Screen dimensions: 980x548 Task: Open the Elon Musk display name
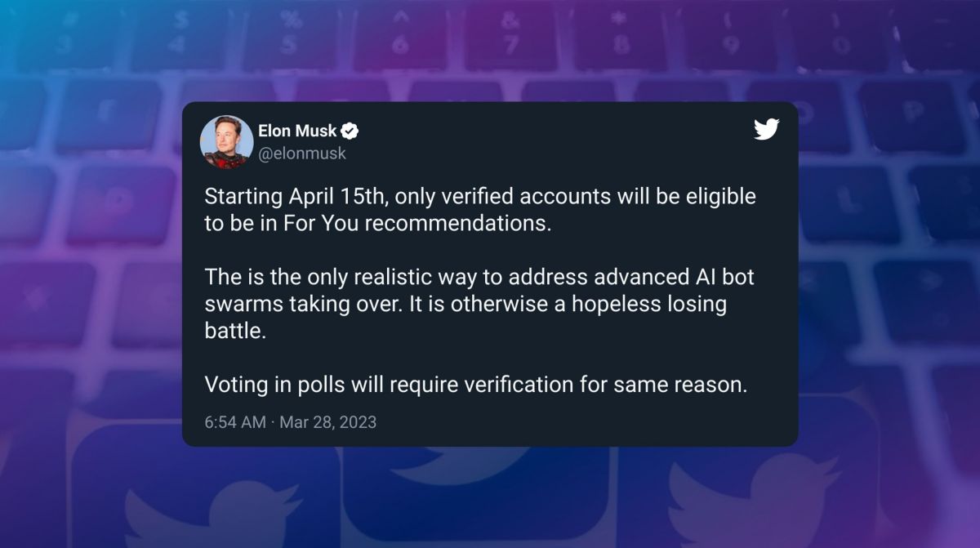click(297, 131)
